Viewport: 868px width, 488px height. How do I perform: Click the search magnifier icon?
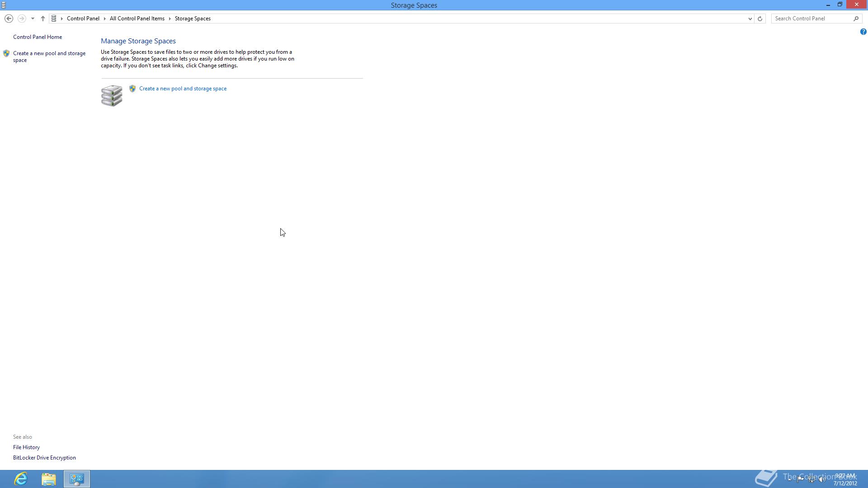(x=856, y=19)
